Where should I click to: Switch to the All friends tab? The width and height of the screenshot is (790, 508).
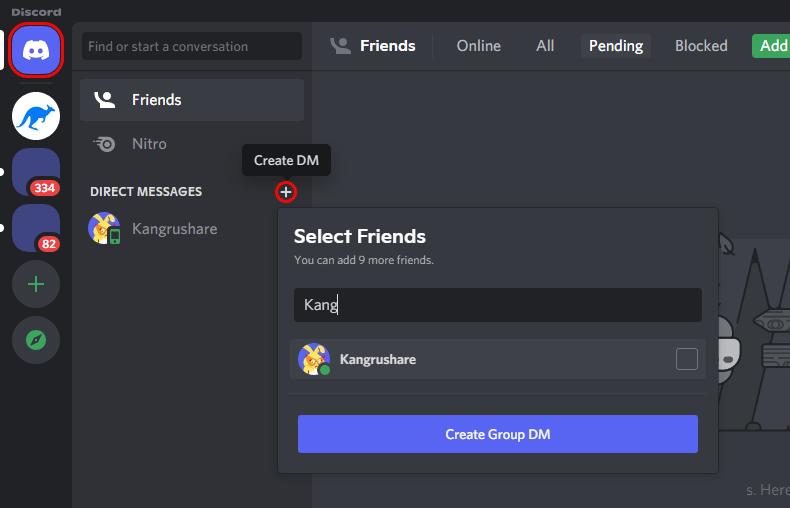coord(545,46)
